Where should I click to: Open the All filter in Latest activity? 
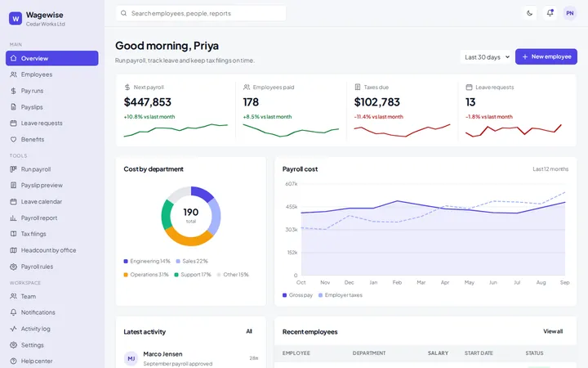(x=249, y=331)
